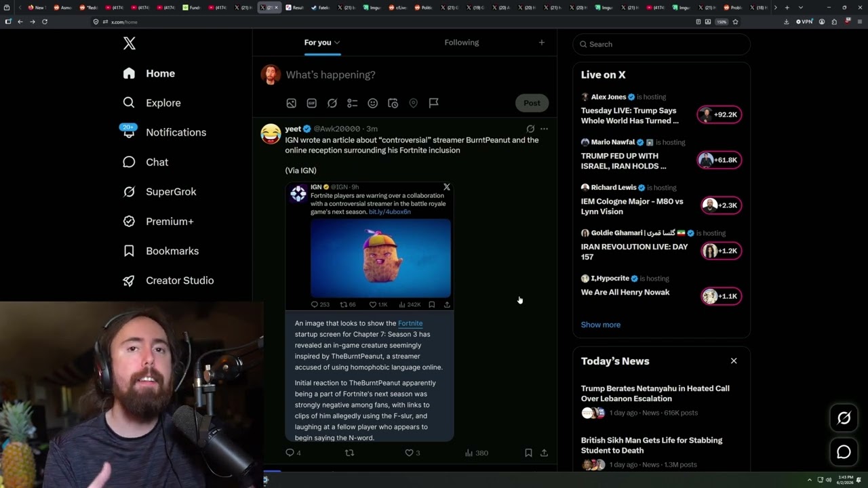
Task: Click the Grok icon in composer toolbar
Action: click(332, 103)
